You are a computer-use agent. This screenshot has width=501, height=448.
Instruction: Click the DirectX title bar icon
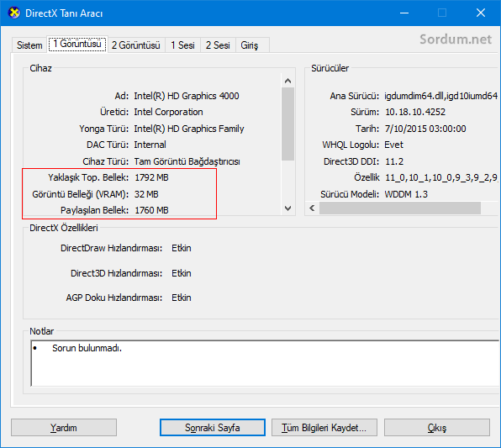coord(14,13)
